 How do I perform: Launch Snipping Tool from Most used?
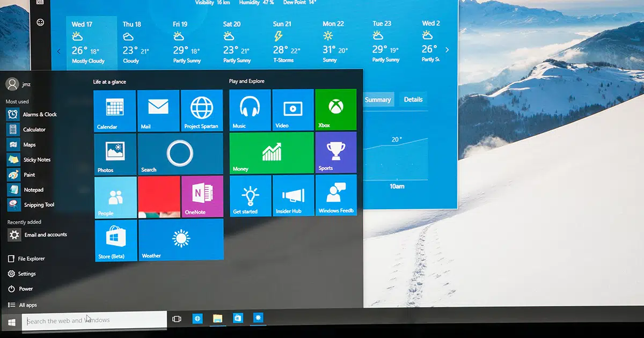(x=32, y=204)
